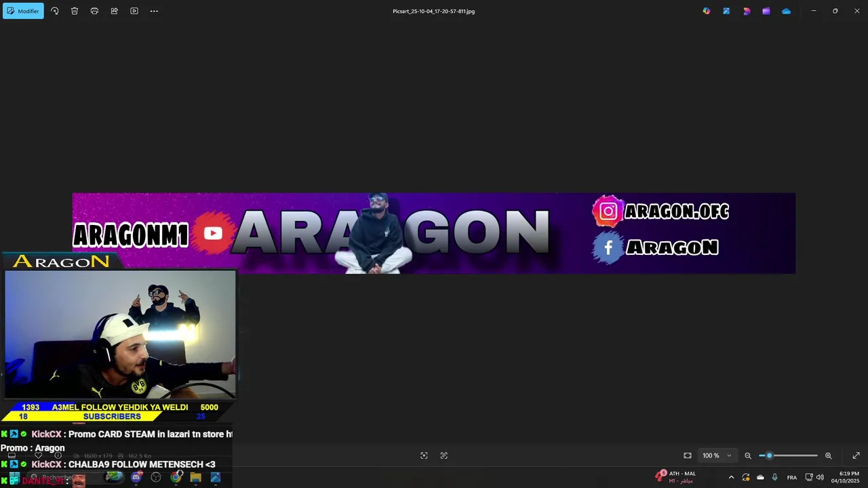Click the file name Picsart_25-10-04_17-20-57-811.jpg
Viewport: 868px width, 488px height.
433,11
